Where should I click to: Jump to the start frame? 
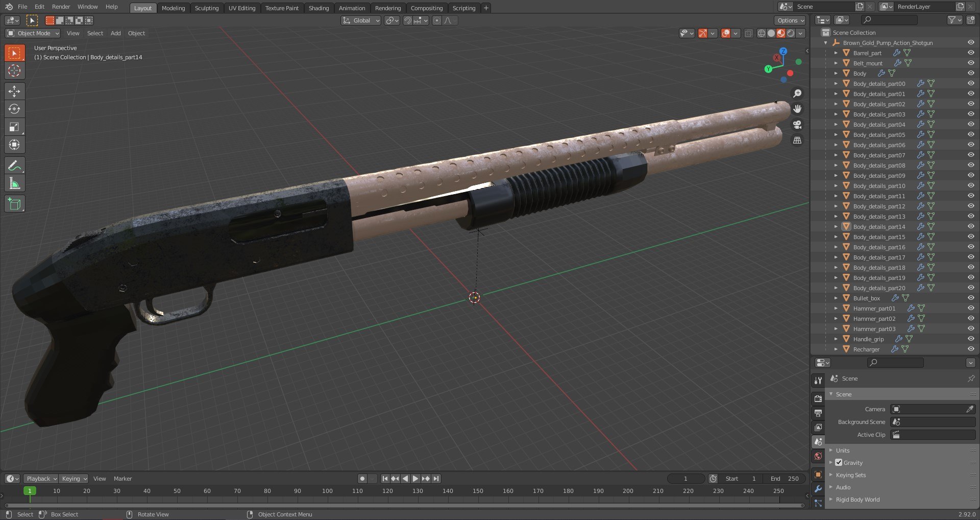[x=385, y=479]
